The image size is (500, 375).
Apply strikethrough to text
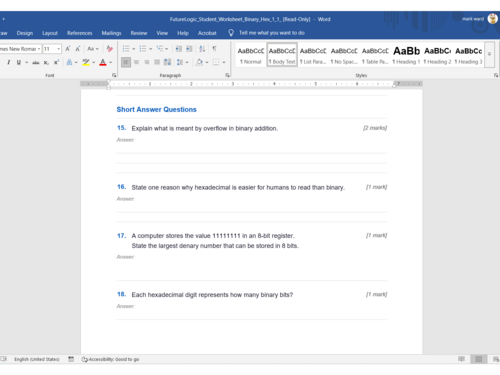click(x=36, y=62)
